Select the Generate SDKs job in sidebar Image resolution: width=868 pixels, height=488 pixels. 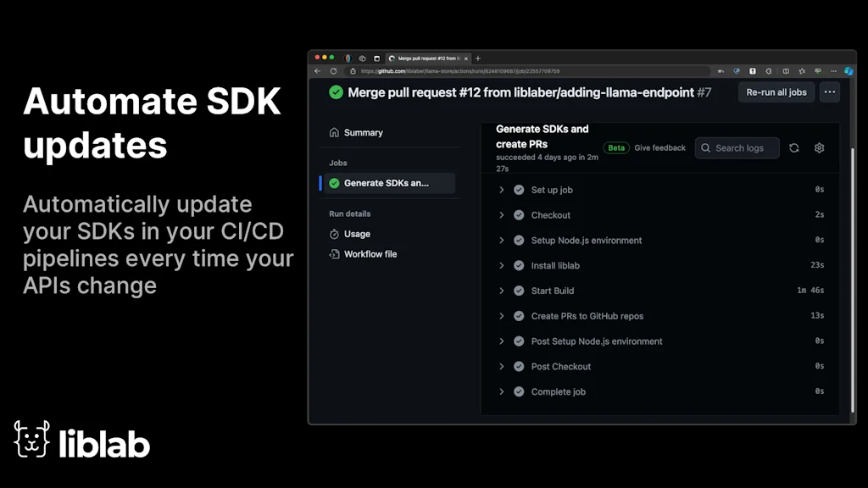click(x=387, y=183)
